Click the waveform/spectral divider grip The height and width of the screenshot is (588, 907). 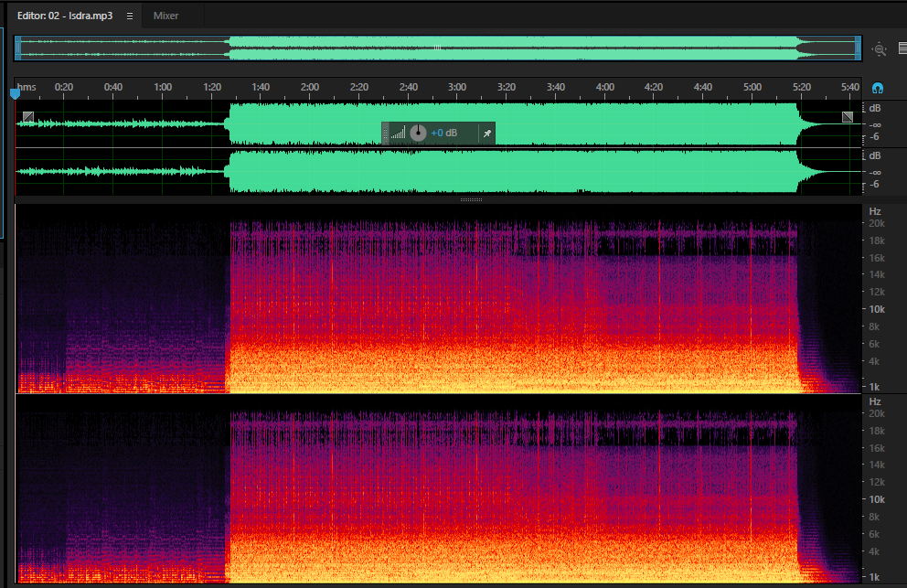pos(471,199)
